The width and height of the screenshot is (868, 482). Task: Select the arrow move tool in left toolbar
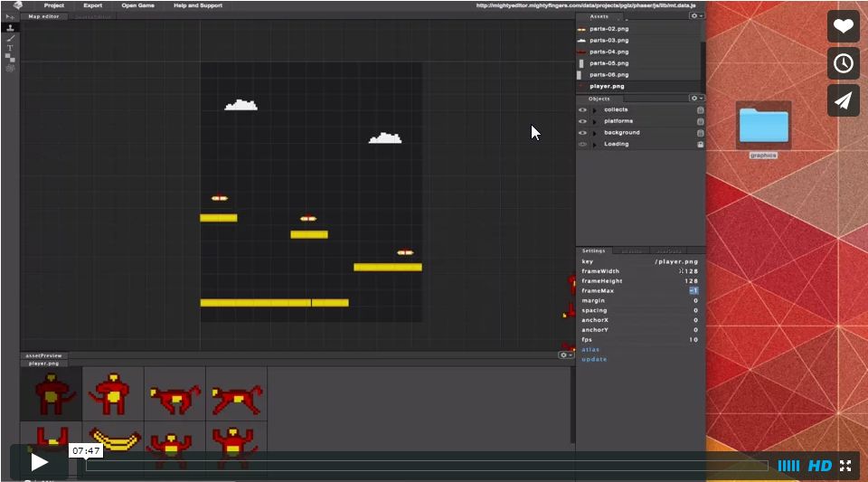point(10,17)
